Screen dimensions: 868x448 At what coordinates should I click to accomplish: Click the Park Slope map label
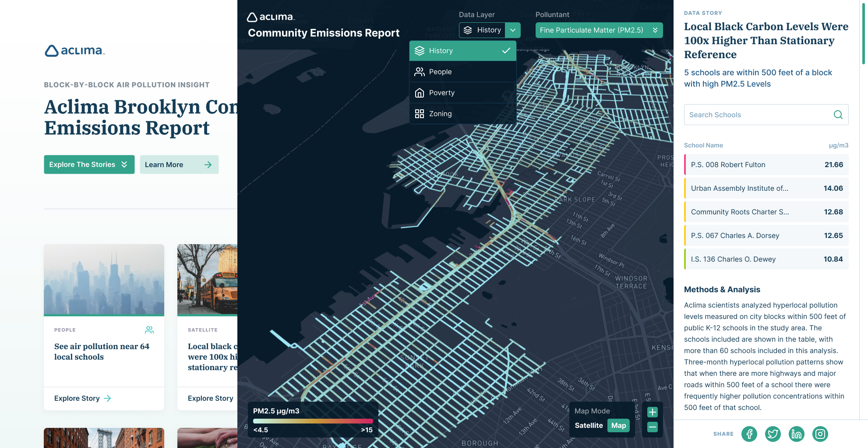point(575,199)
